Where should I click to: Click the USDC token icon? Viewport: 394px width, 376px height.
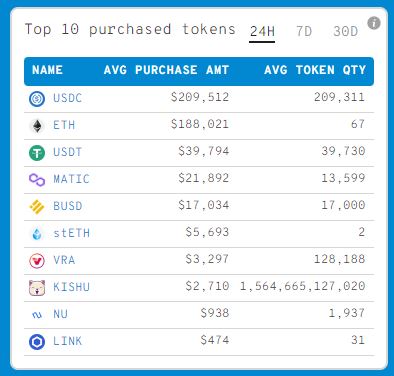(x=37, y=99)
